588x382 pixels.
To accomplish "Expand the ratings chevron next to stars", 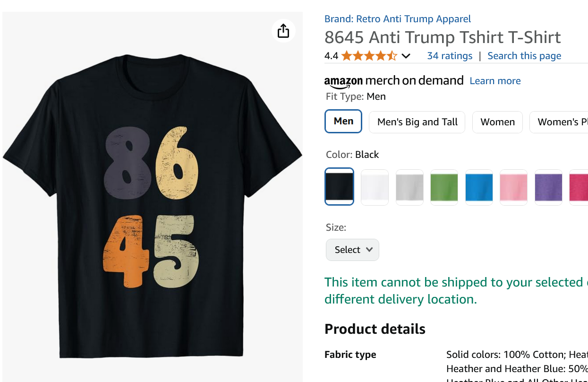I will [406, 56].
